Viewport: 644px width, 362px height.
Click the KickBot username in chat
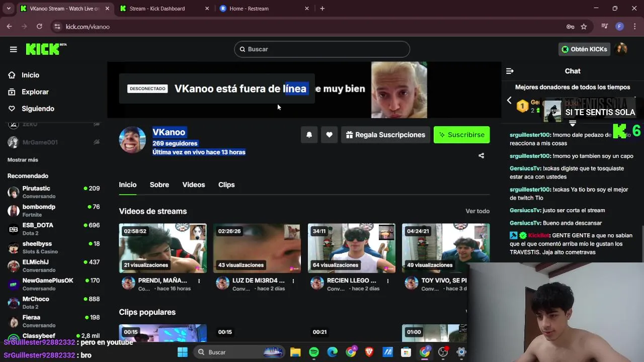click(x=539, y=235)
